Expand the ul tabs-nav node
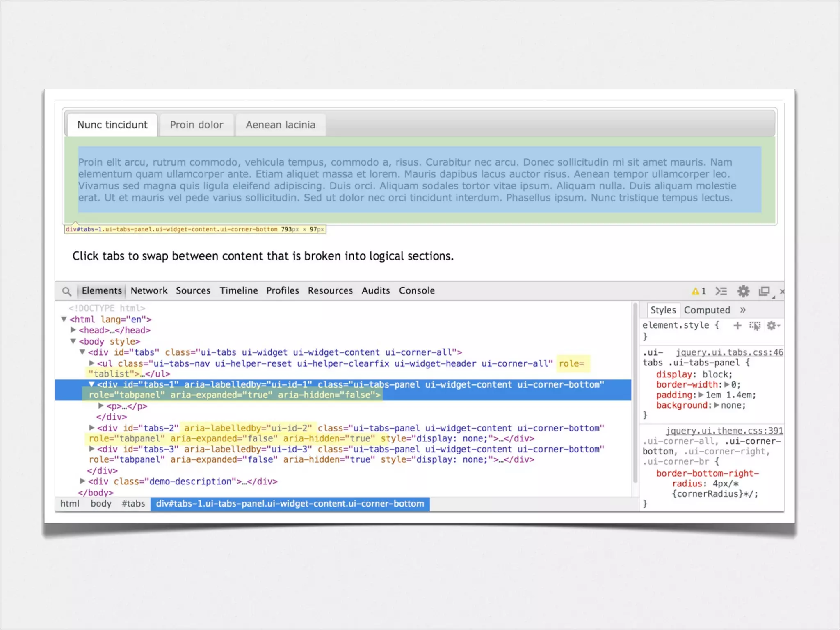Viewport: 840px width, 630px height. 92,363
